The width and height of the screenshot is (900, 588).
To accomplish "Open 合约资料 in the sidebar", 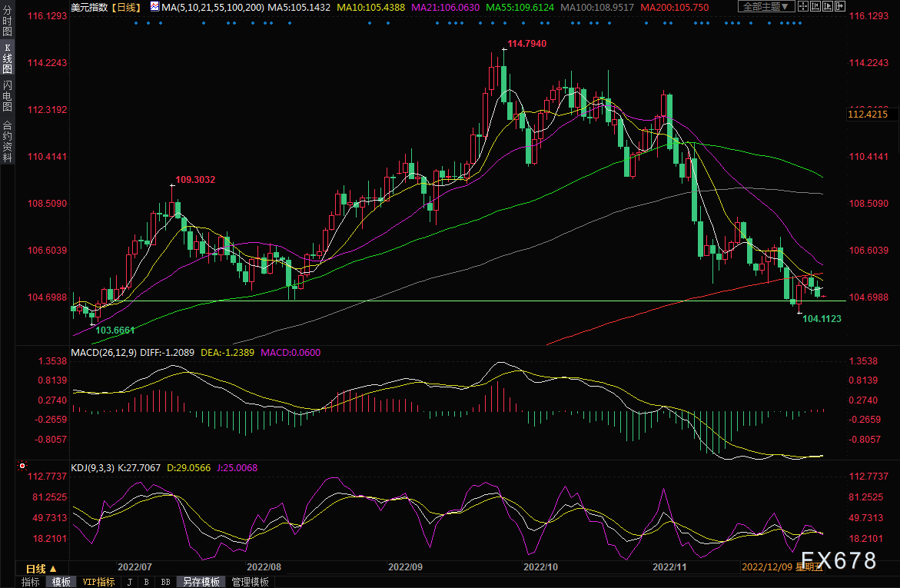I will tap(8, 141).
